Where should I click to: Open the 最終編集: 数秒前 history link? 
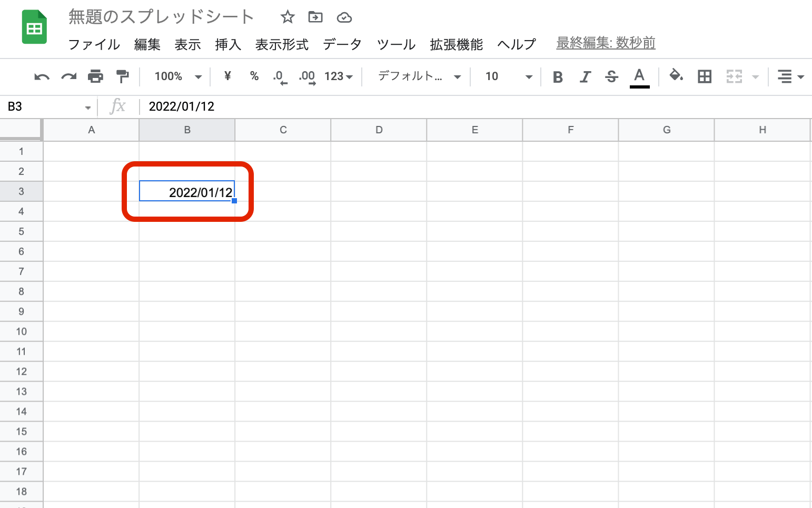tap(606, 43)
